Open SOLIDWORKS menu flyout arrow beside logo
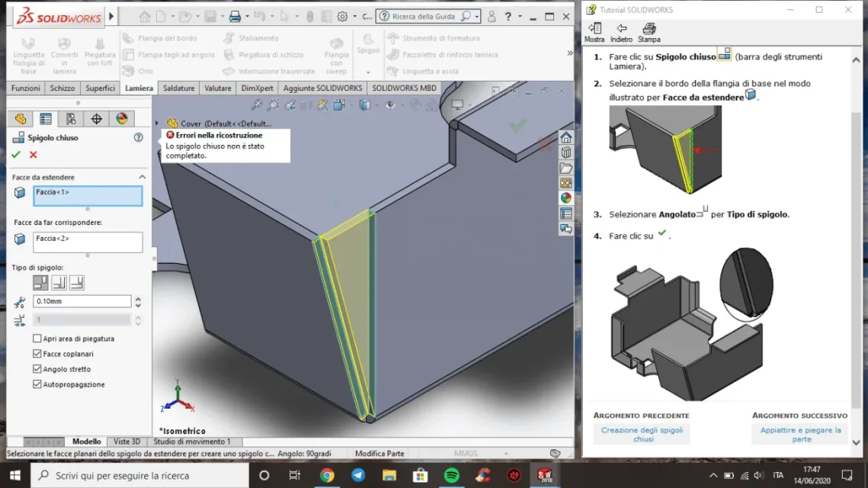The image size is (868, 488). point(111,17)
